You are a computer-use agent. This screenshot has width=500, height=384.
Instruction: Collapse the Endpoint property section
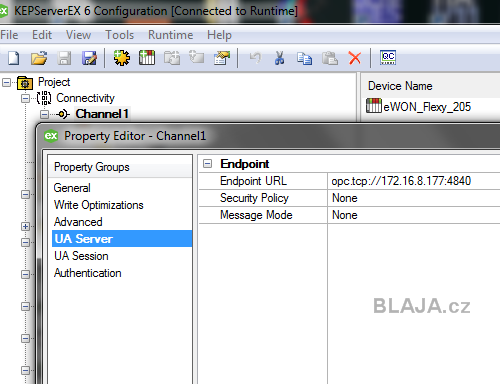tap(207, 164)
